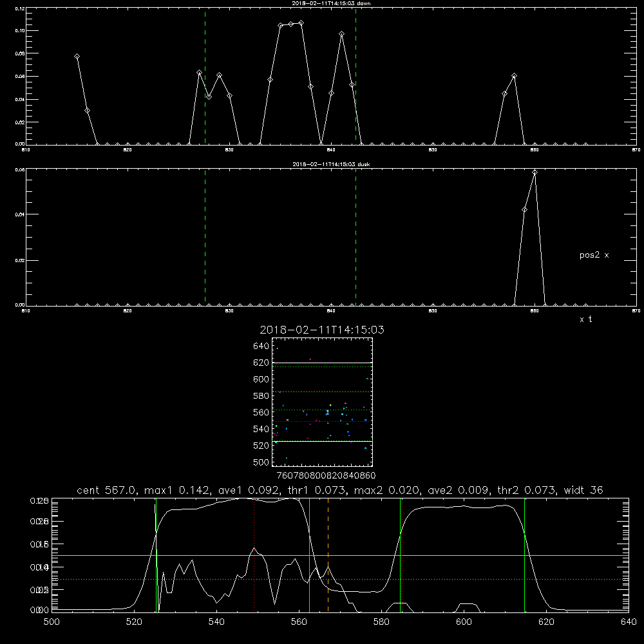The image size is (644, 644).
Task: Click the 600 label on scatter plot y-axis
Action: click(x=261, y=379)
